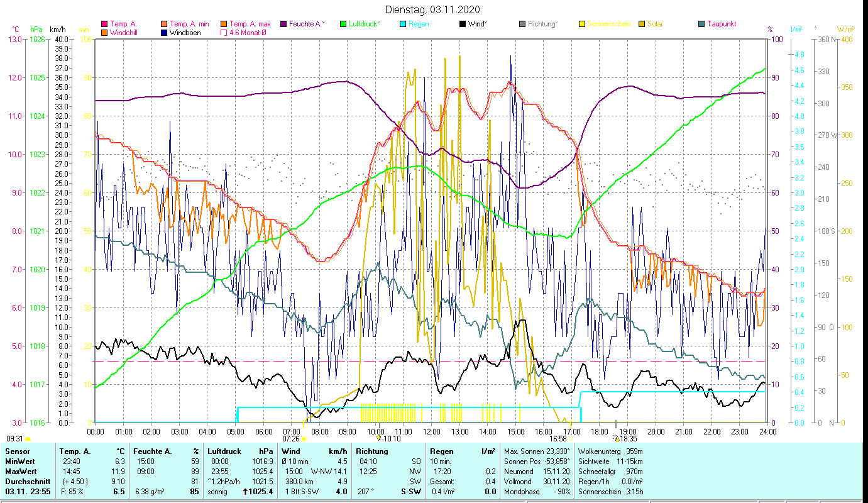Click the Regen table column header

(441, 451)
